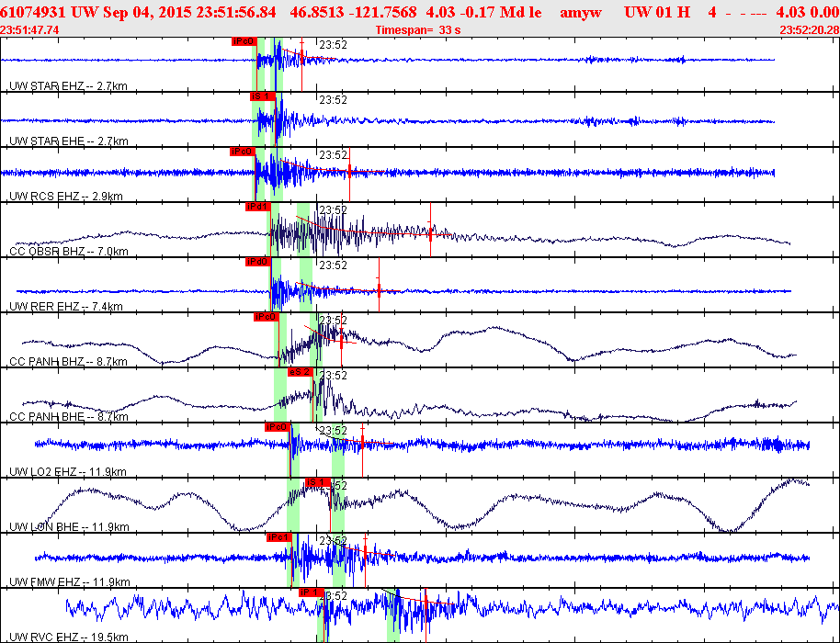Click the '23:52' minute tick on LON BHE
840x643 pixels.
(x=334, y=486)
